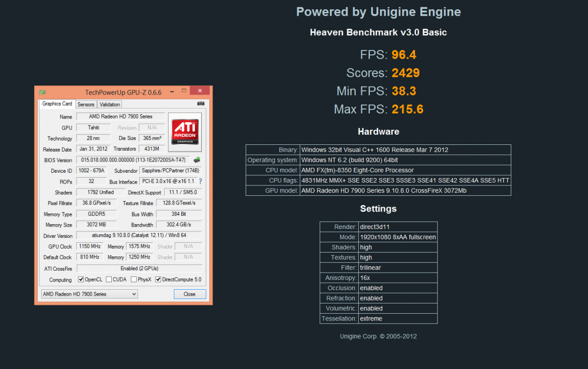The width and height of the screenshot is (588, 369).
Task: Click the GPU-Z camera screenshot icon
Action: point(201,104)
